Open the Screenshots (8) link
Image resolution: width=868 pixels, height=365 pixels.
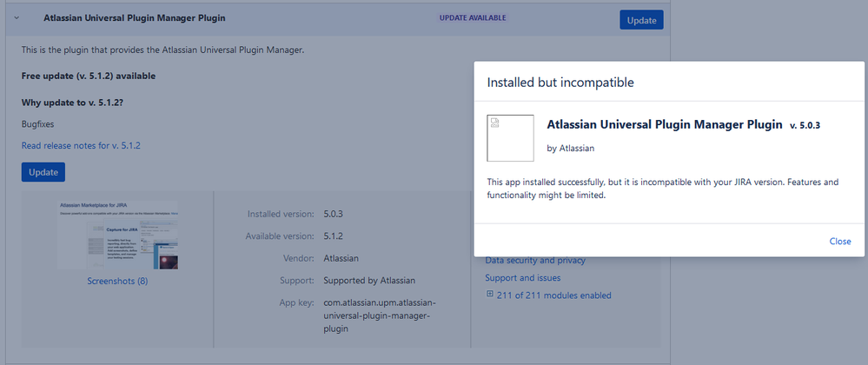[x=117, y=281]
